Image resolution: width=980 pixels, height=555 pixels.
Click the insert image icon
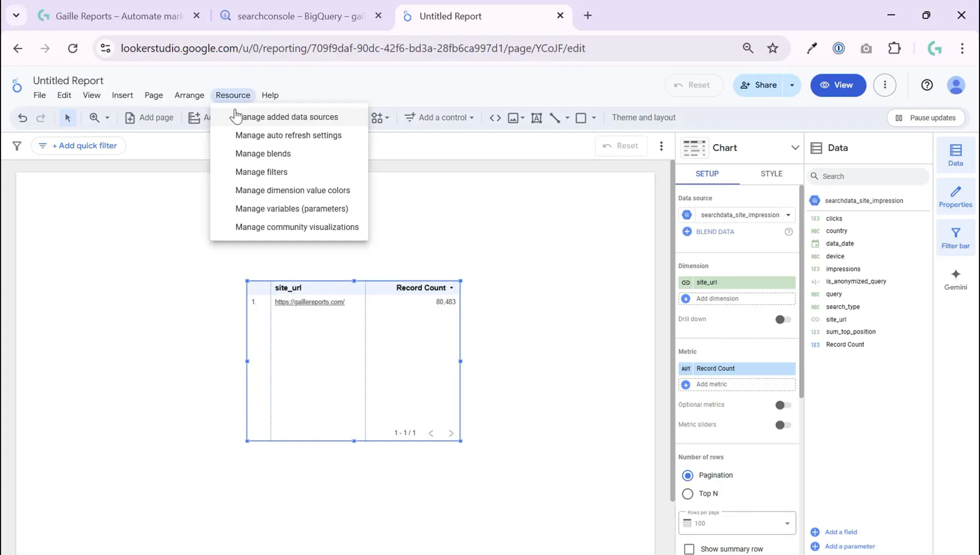[x=513, y=118]
